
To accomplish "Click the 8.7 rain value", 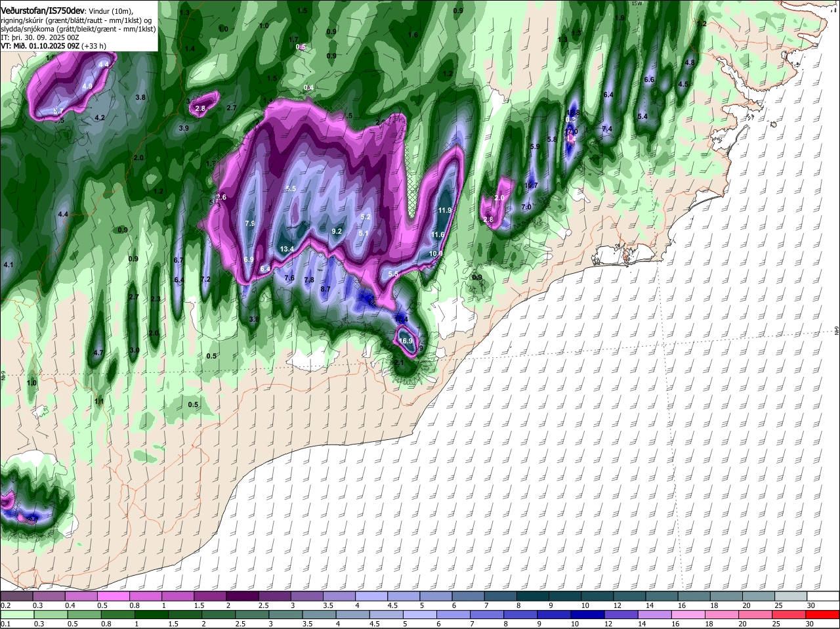I will 325,289.
